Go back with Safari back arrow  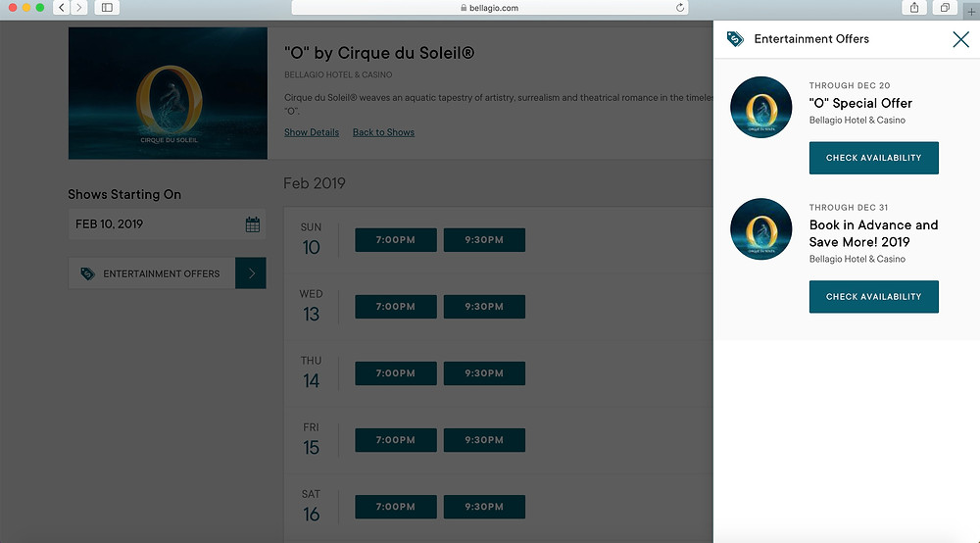61,8
